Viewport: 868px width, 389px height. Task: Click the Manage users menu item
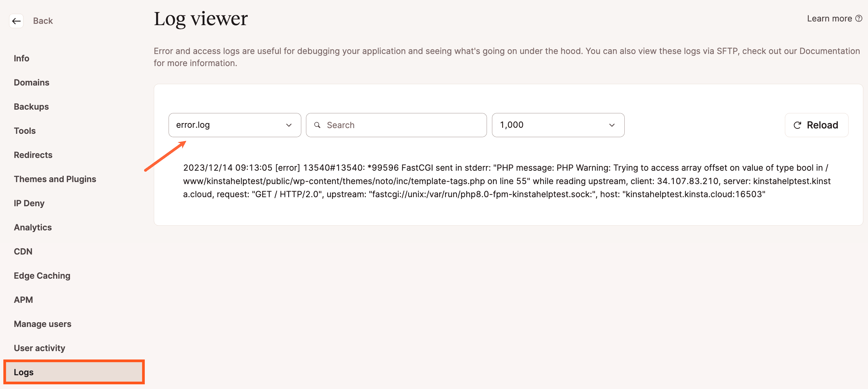coord(43,324)
